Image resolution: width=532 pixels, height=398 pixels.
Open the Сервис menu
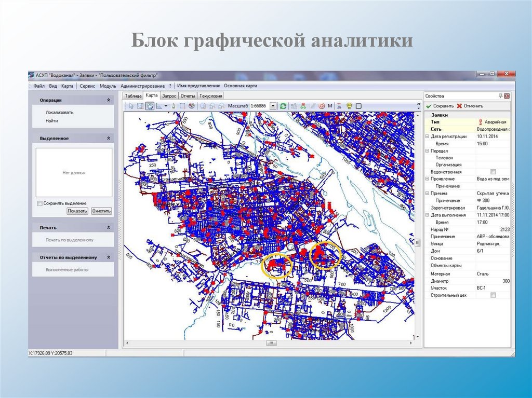(x=88, y=86)
